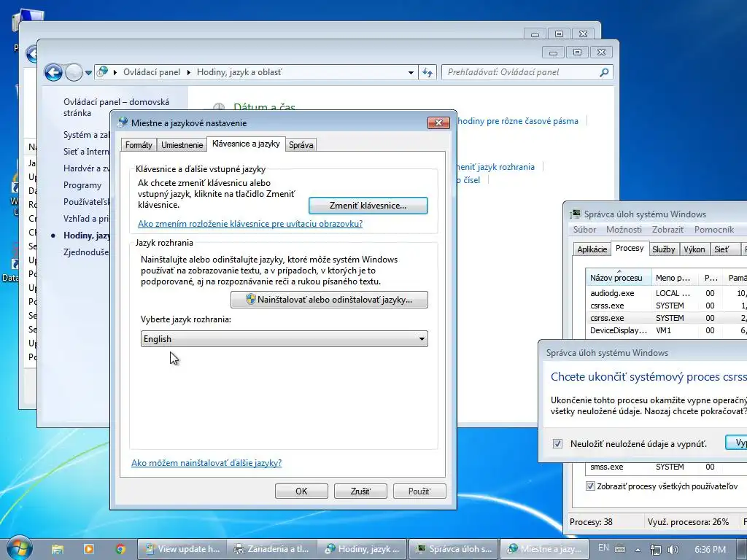Click Nainštalovať alebo odinštalovať jazyky button

coord(329,300)
